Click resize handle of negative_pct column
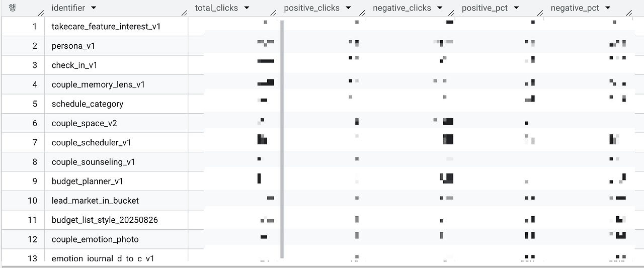644x268 pixels. pos(629,13)
